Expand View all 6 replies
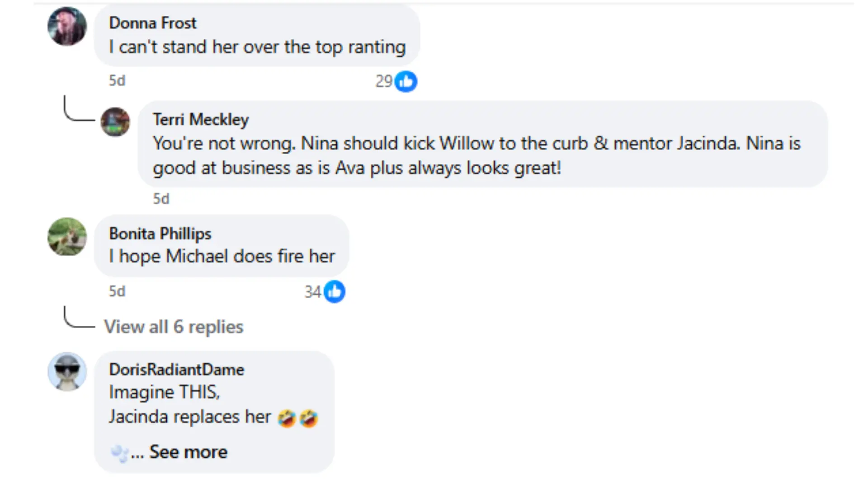 (174, 327)
